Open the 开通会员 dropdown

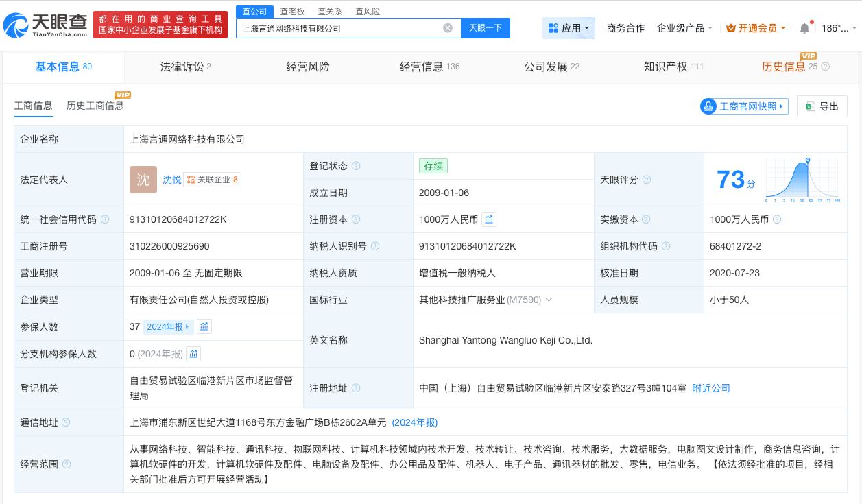[x=755, y=28]
